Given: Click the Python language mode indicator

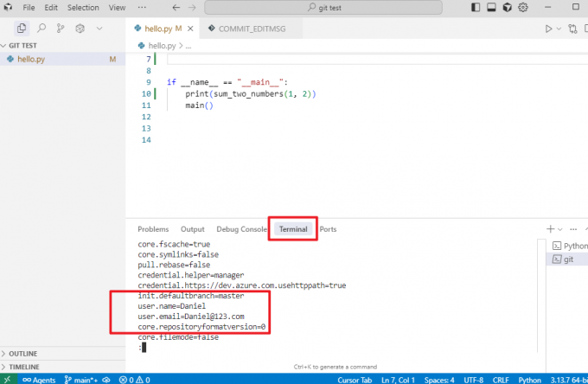Looking at the screenshot, I should (529, 379).
